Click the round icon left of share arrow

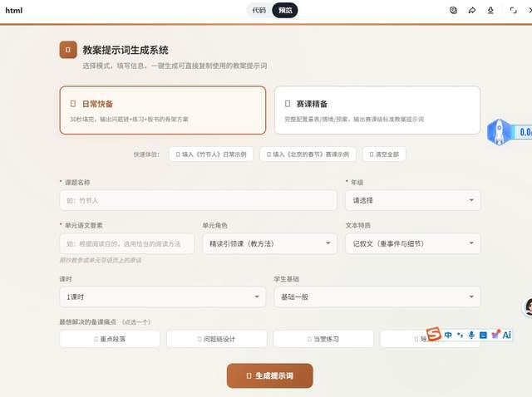click(453, 10)
